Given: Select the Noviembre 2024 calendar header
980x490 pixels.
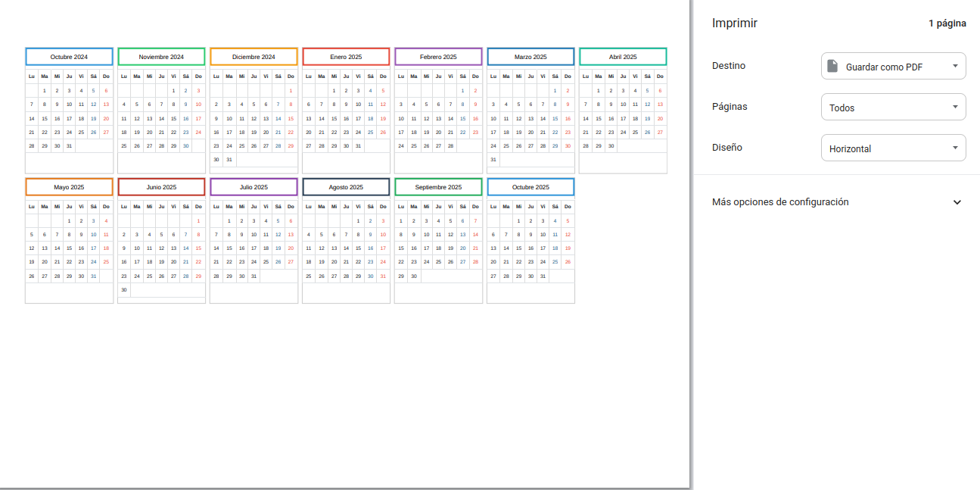Looking at the screenshot, I should point(161,57).
